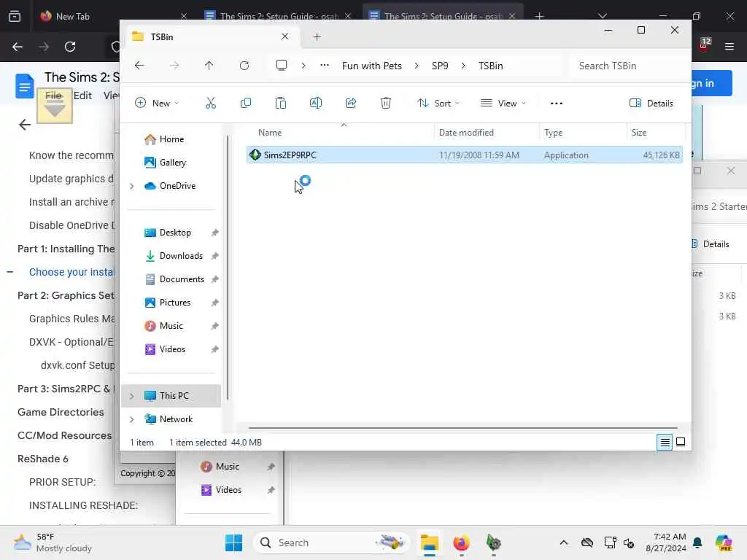Open the New item dropdown
Screen dimensions: 747x560
(157, 104)
